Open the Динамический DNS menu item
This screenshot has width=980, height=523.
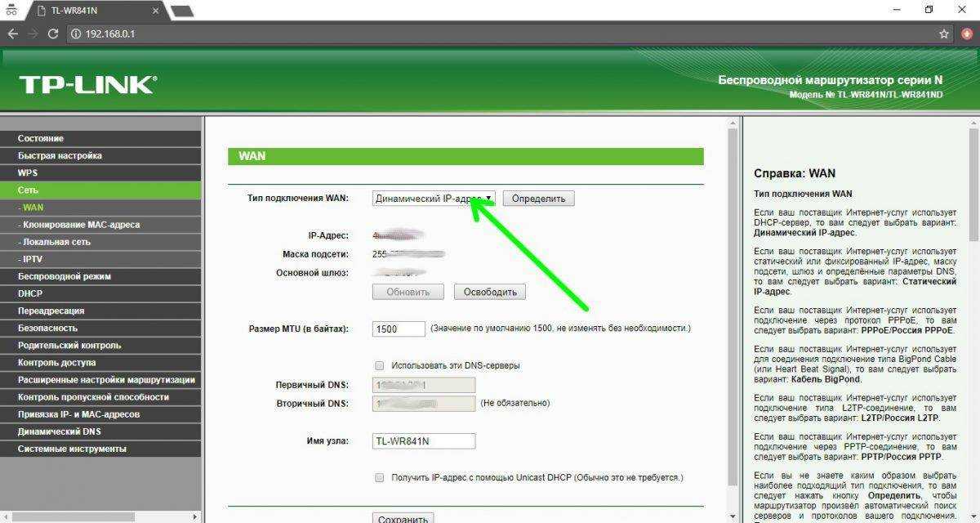100,431
